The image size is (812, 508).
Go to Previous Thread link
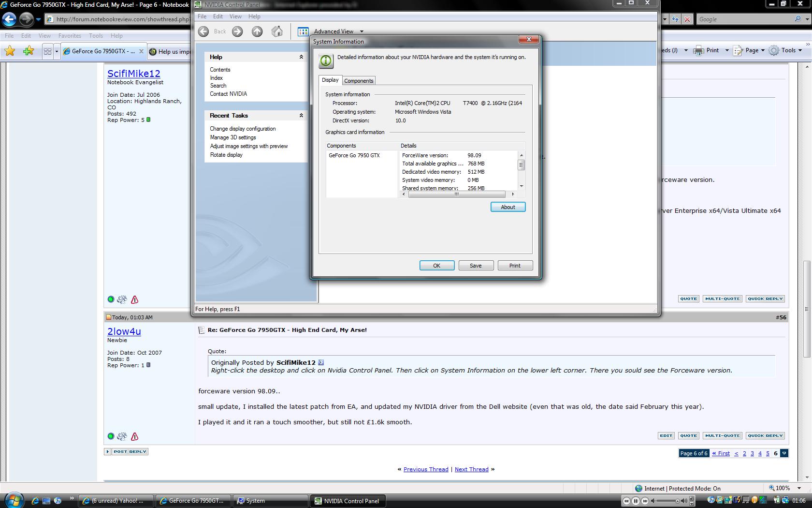click(426, 469)
